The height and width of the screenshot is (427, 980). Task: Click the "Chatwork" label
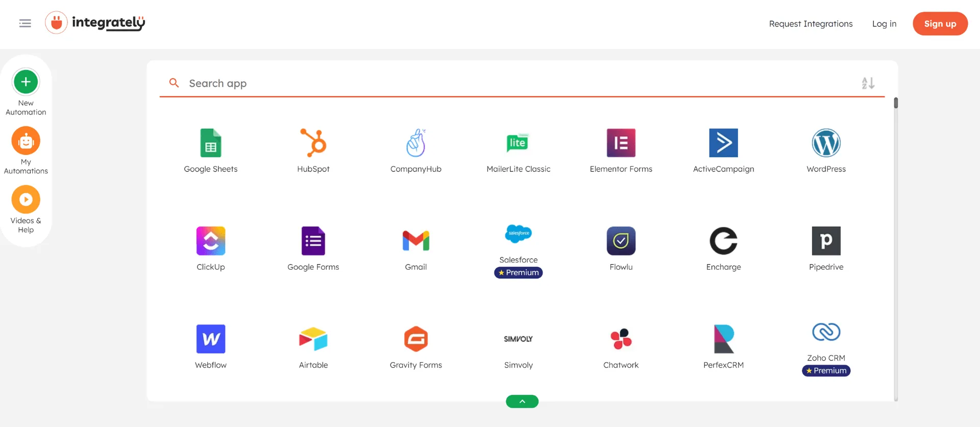click(621, 365)
